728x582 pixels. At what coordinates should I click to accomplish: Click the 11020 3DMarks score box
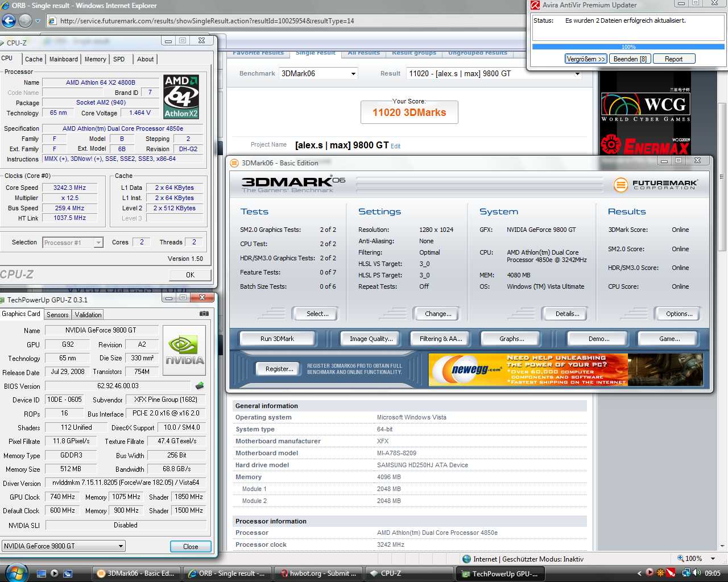pos(409,112)
